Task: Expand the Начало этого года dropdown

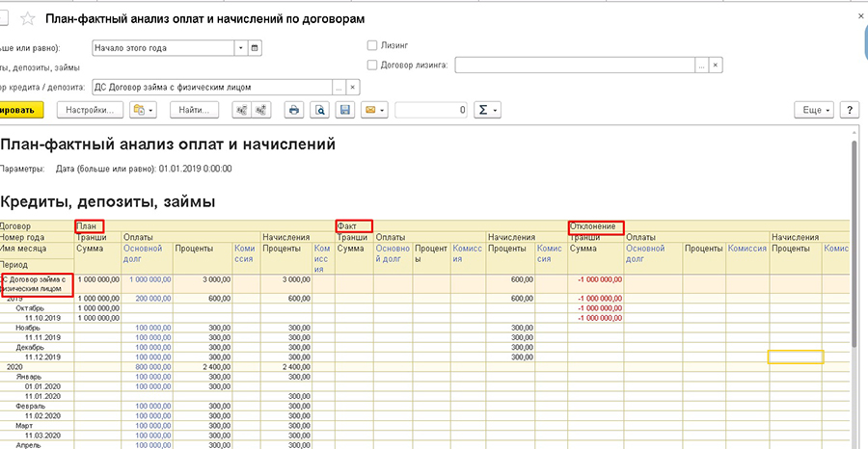Action: [239, 47]
